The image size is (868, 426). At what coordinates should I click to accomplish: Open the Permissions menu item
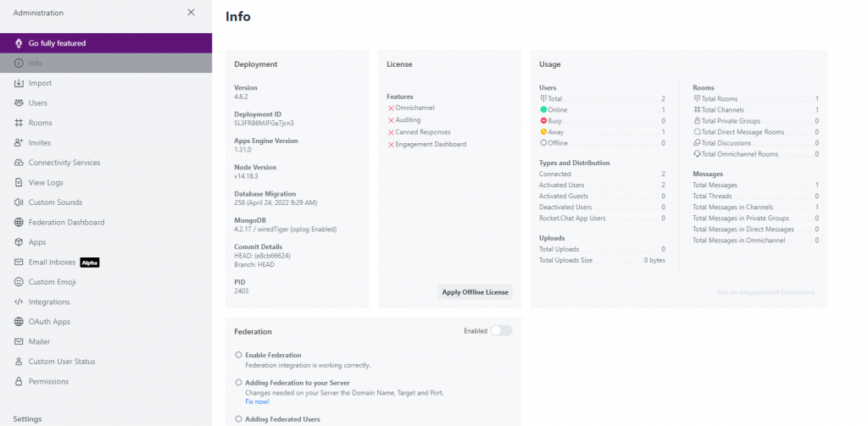[x=48, y=381]
